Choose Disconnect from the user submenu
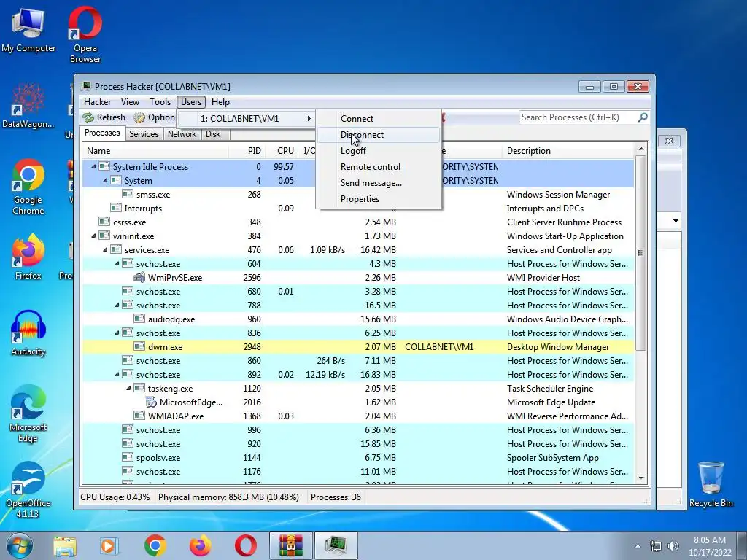The image size is (747, 560). pyautogui.click(x=379, y=135)
